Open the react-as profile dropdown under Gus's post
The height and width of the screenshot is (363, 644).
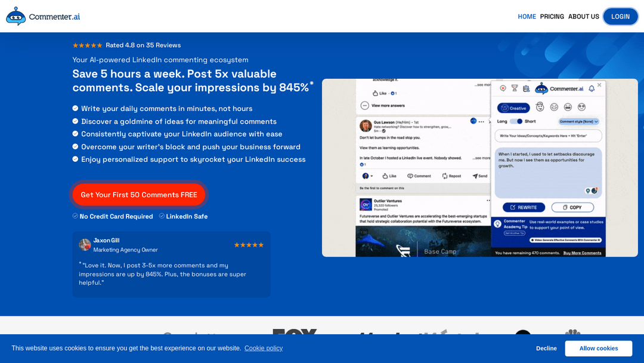coord(367,176)
